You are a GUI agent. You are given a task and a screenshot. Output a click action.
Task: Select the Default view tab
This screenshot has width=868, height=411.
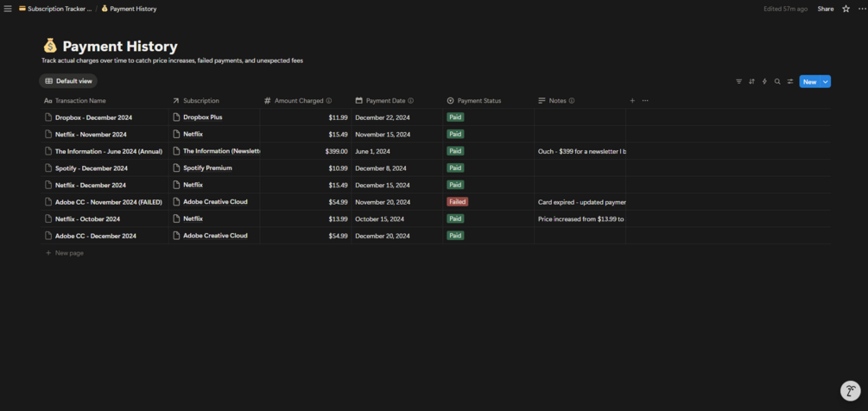(68, 81)
